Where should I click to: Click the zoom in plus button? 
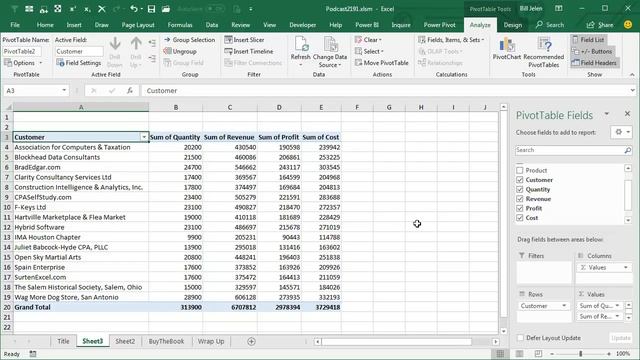point(609,354)
